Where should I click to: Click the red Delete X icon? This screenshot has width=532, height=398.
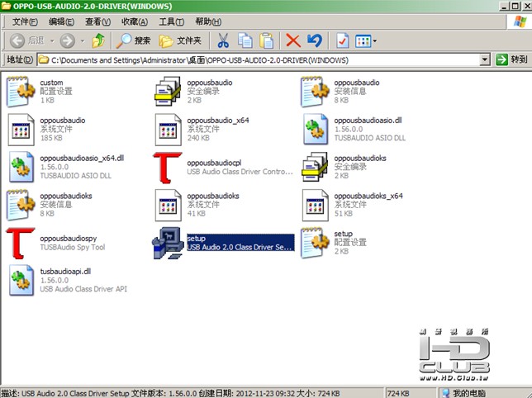293,41
